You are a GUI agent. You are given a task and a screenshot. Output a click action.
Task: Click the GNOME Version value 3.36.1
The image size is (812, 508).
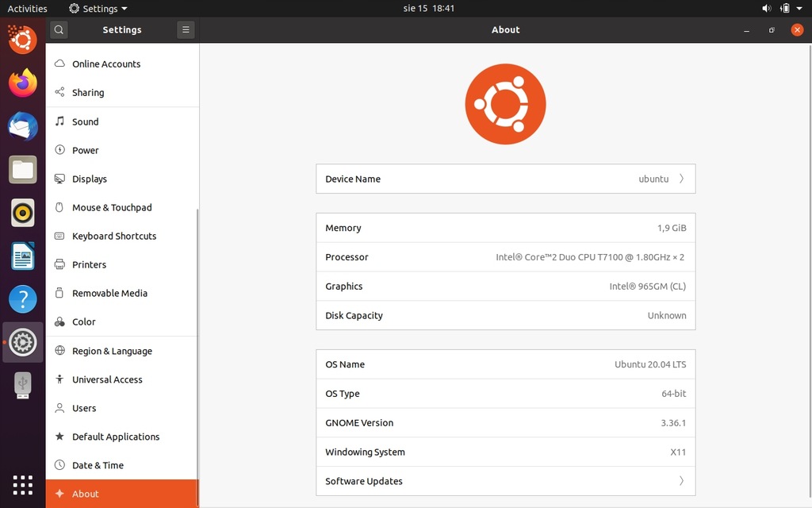[673, 423]
